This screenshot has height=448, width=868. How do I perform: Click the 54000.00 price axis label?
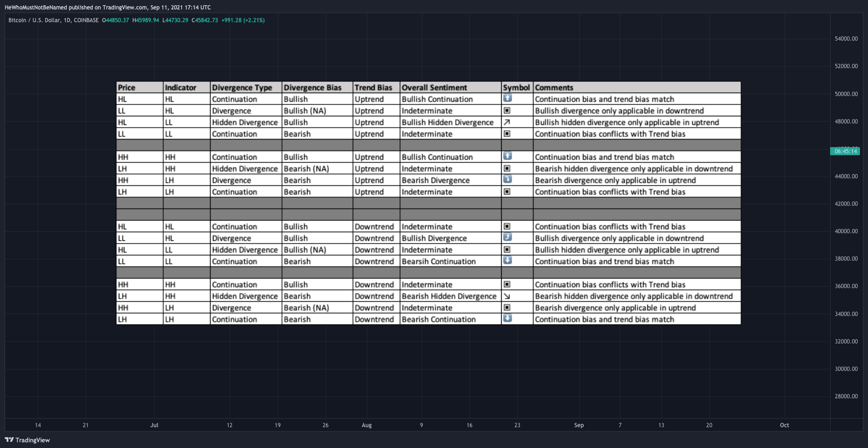(846, 39)
